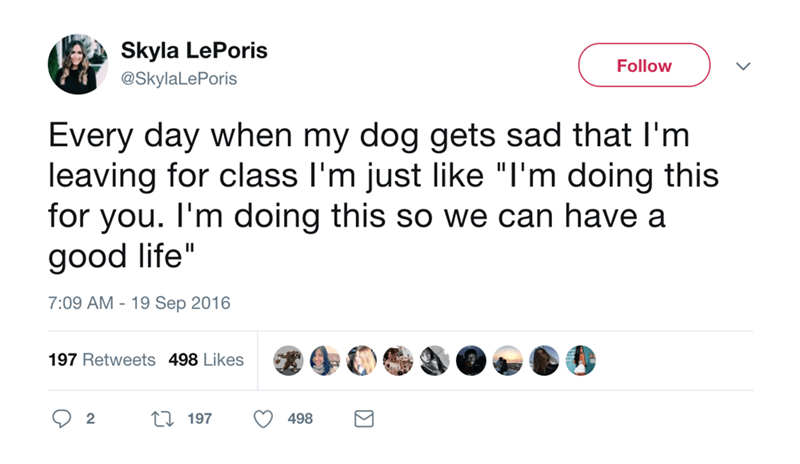800x464 pixels.
Task: Open the first liker avatar in the row
Action: pos(287,361)
